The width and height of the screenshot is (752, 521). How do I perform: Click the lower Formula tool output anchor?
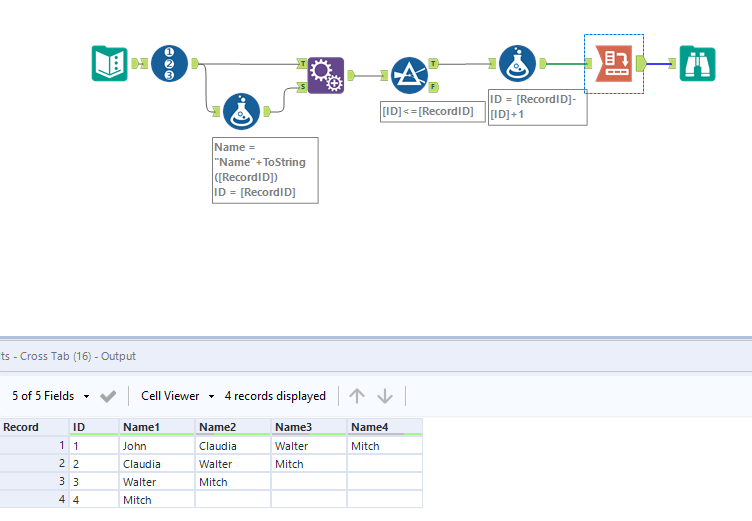point(267,111)
